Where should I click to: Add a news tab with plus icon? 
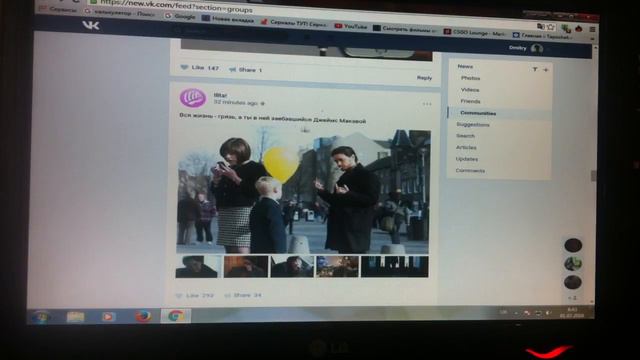pyautogui.click(x=546, y=70)
